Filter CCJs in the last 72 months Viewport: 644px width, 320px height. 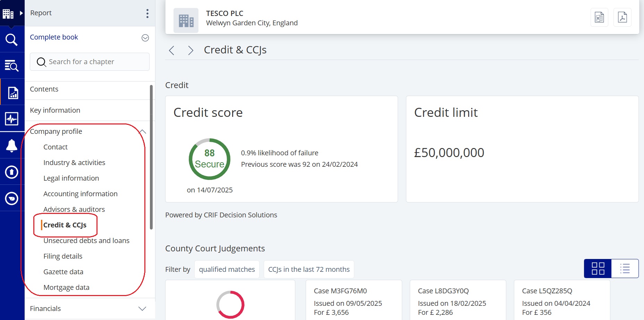309,269
